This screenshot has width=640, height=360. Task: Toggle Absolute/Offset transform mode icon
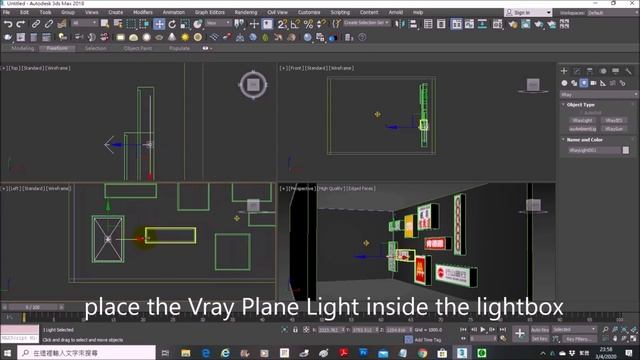[x=306, y=330]
